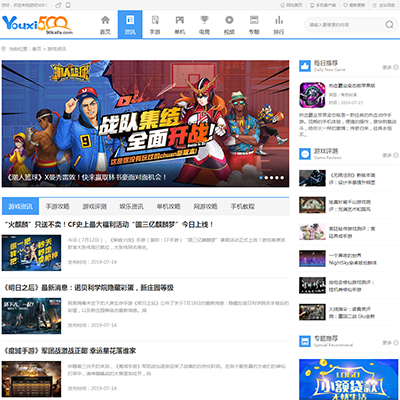Viewport: 400px width, 400px height.
Task: Select the fifth carousel dot
Action: [282, 178]
